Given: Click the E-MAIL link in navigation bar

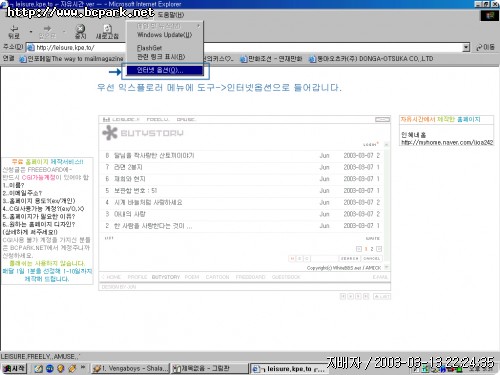Looking at the screenshot, I should click(380, 277).
